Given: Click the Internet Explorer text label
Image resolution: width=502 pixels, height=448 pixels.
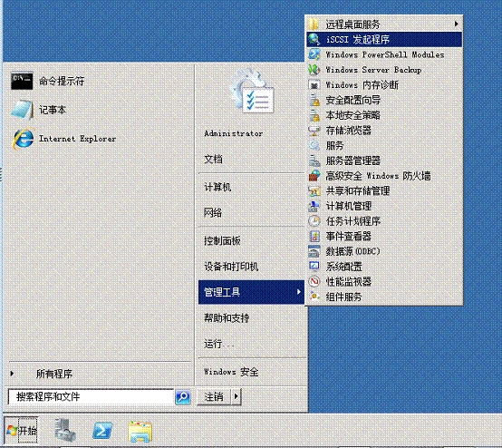Looking at the screenshot, I should 77,139.
